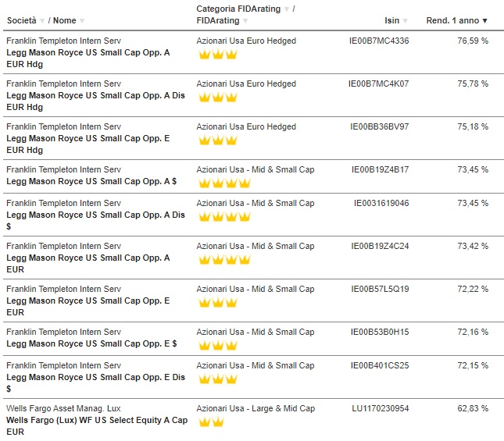Viewport: 504px width, 441px height.
Task: Sort by FIDArating column arrow
Action: click(245, 21)
